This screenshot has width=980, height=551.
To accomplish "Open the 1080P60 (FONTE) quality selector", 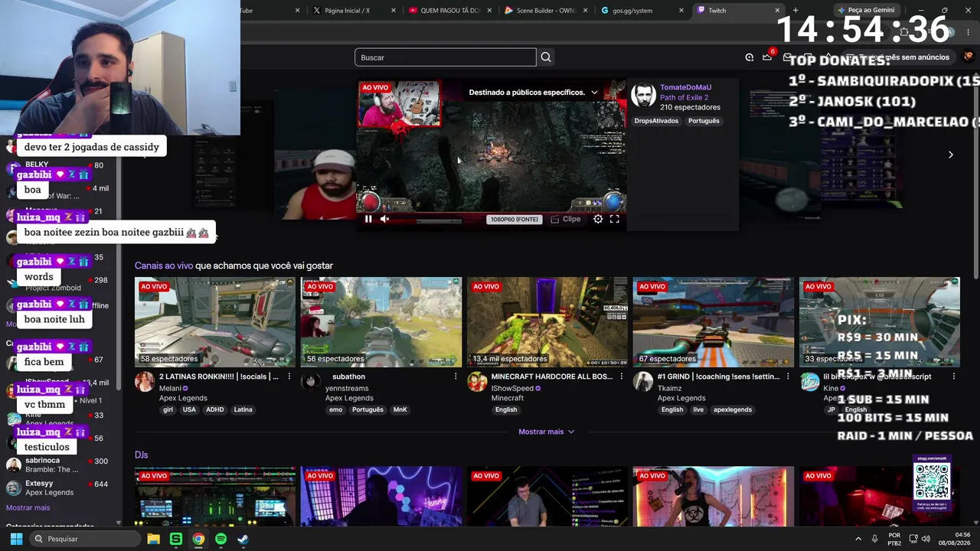I will (x=514, y=220).
